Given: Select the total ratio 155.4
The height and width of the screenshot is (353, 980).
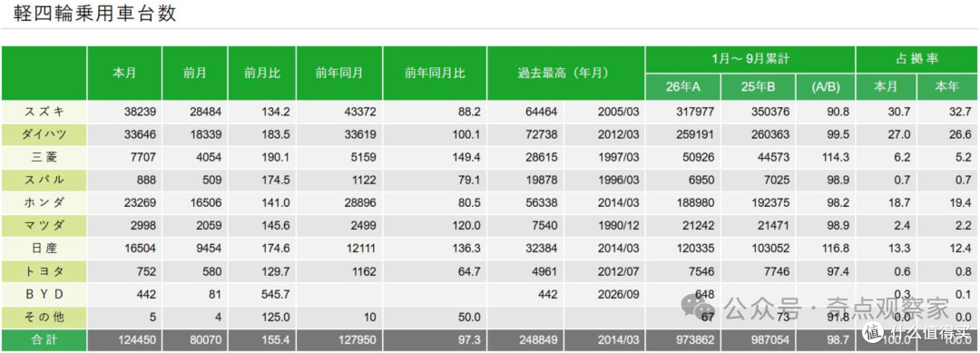Looking at the screenshot, I should [x=276, y=340].
